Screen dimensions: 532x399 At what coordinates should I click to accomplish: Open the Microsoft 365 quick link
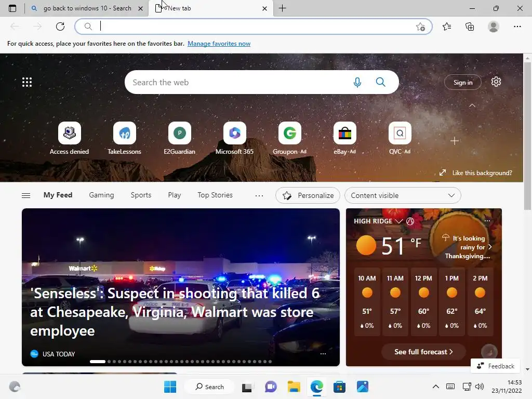[x=234, y=138]
